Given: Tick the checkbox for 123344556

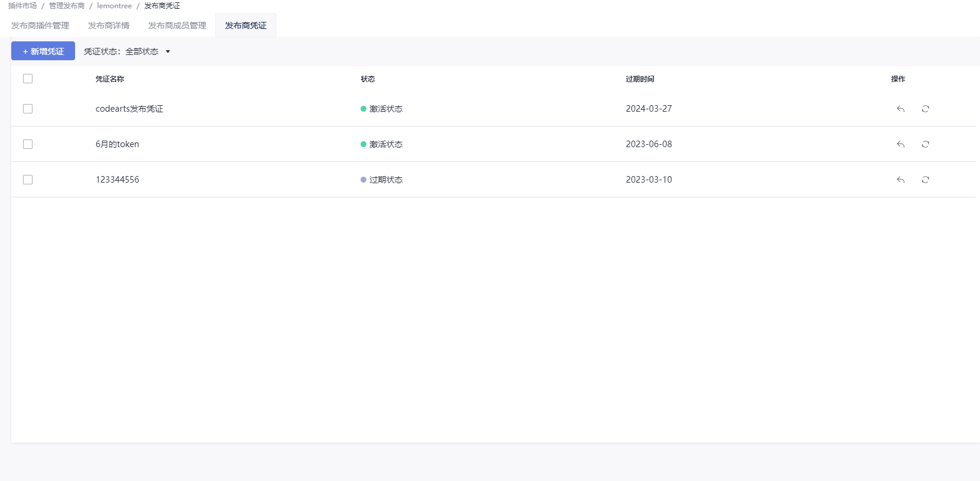Looking at the screenshot, I should pos(28,180).
